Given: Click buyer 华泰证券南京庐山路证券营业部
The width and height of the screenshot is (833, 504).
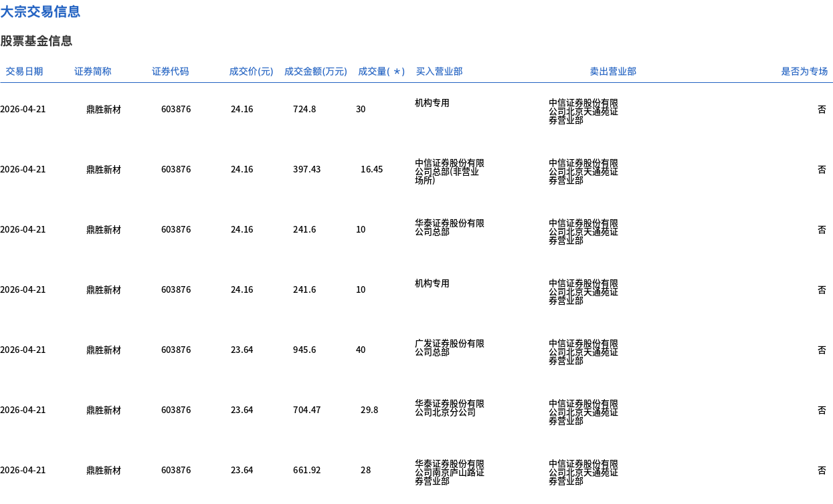Looking at the screenshot, I should [x=450, y=473].
